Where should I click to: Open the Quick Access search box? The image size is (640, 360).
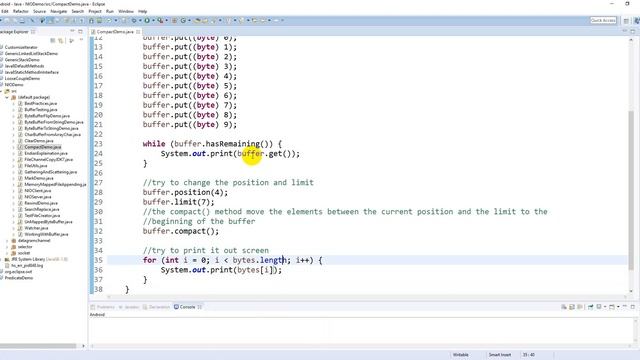point(603,20)
